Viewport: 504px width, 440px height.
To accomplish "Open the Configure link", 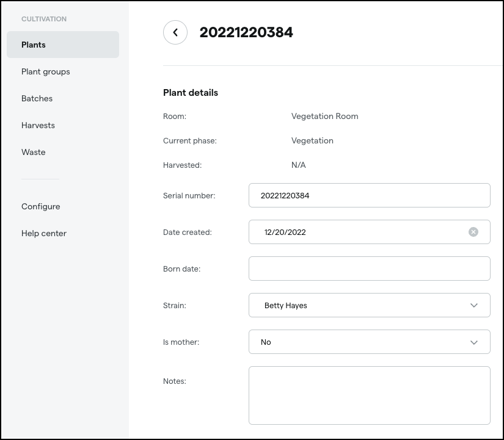I will pyautogui.click(x=41, y=206).
